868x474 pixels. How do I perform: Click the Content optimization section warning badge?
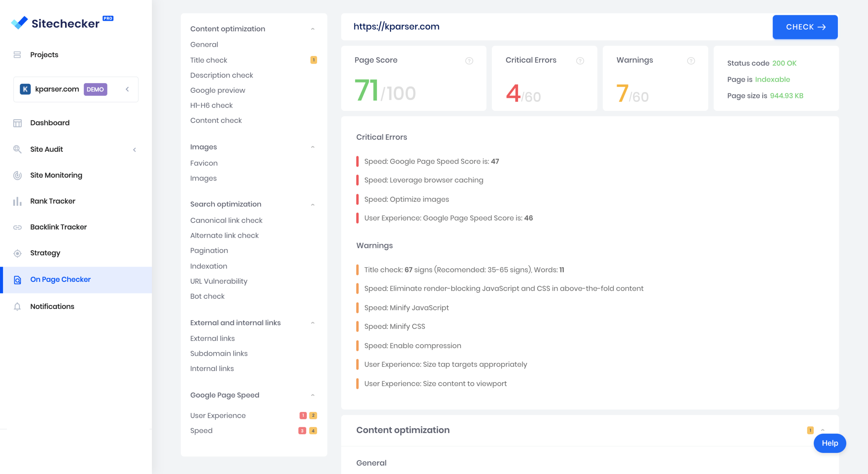coord(810,430)
